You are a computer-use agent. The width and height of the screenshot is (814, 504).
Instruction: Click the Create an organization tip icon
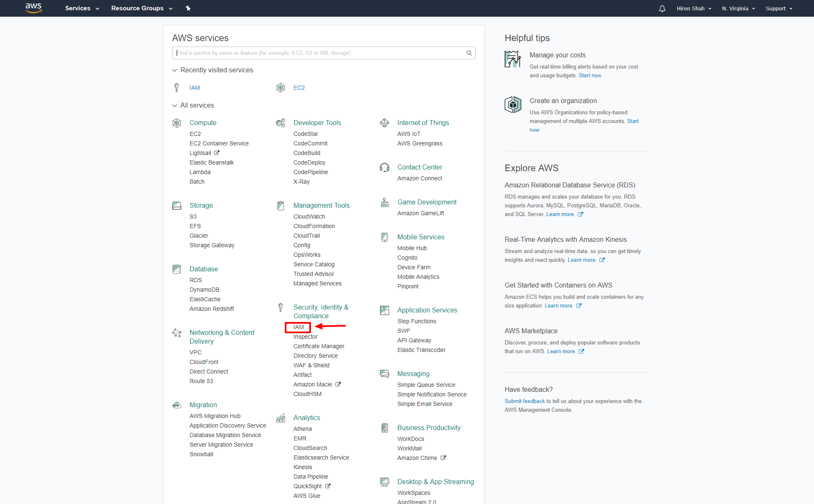513,105
